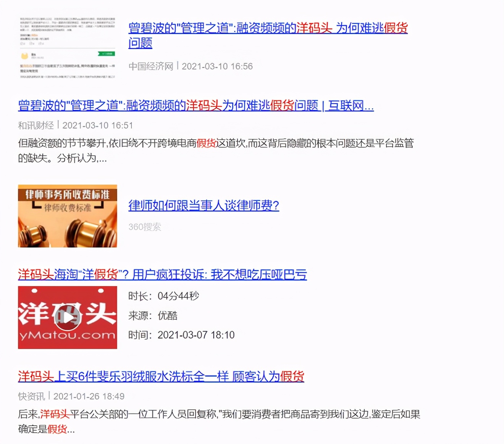Click the publish time 2021-03-07 18:10
Image resolution: width=504 pixels, height=444 pixels.
point(197,335)
